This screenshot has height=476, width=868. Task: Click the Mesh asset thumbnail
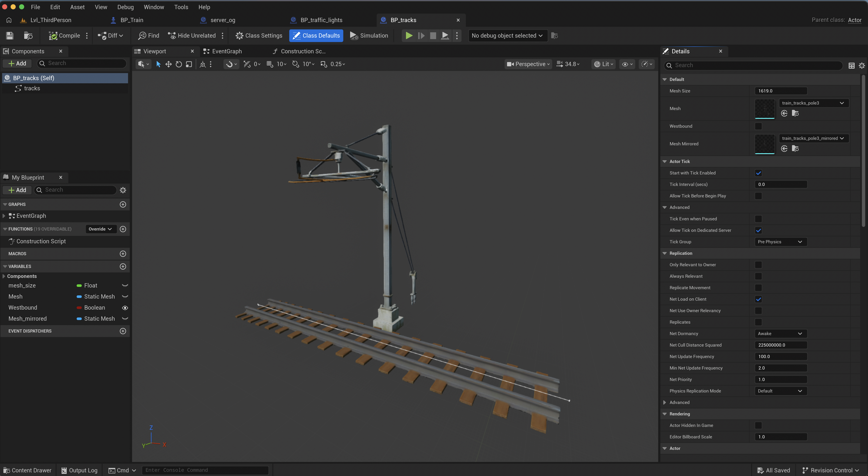[x=765, y=109]
